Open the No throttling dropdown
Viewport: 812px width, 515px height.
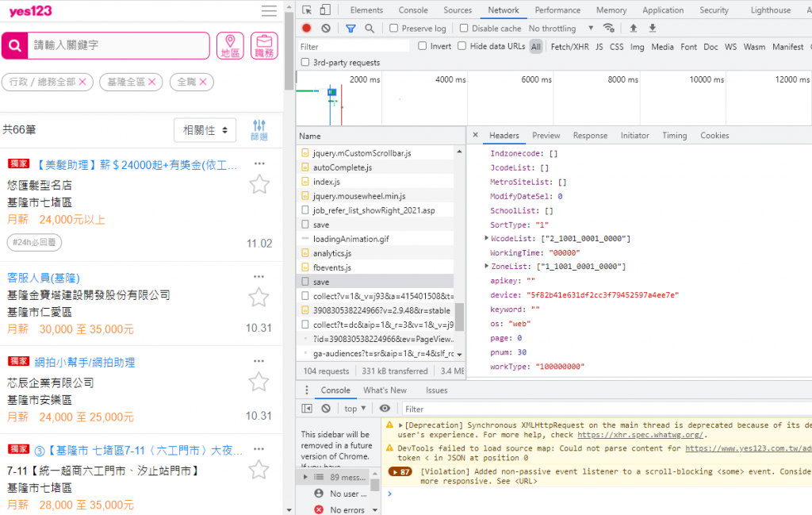coord(561,29)
